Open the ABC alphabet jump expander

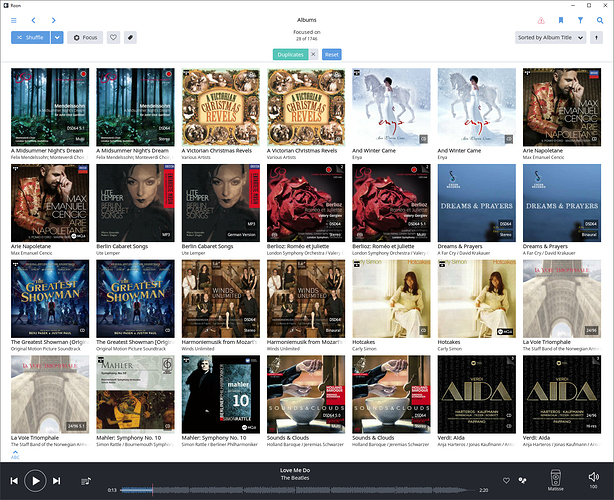point(15,455)
